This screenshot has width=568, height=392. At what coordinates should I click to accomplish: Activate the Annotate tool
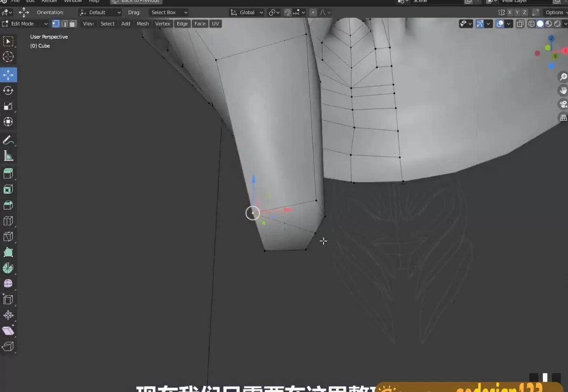(x=9, y=140)
